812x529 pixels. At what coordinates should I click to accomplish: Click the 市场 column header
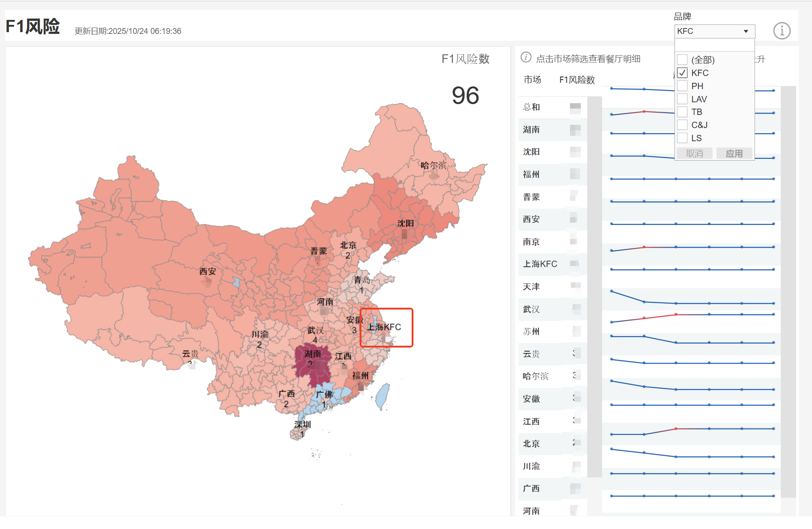pos(532,80)
